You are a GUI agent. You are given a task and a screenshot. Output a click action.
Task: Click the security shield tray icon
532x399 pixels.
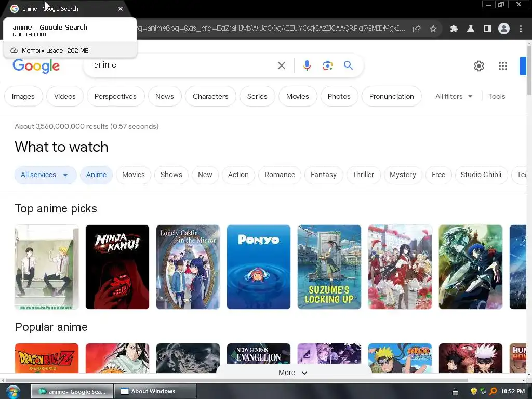pos(474,391)
